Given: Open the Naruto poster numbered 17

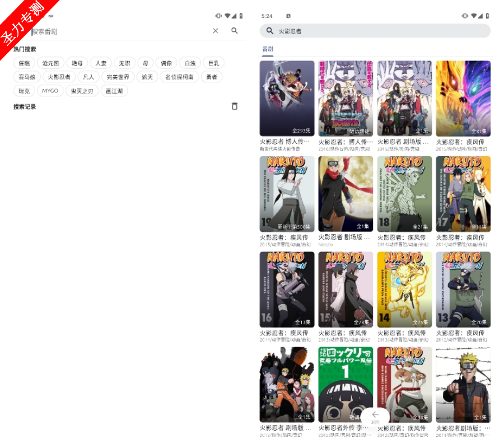Looking at the screenshot, I should click(x=463, y=194).
